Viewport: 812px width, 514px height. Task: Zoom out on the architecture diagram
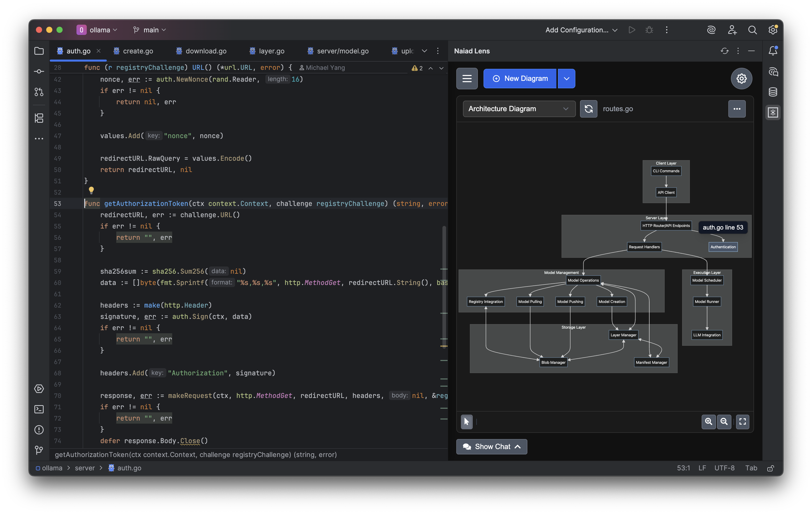(724, 422)
